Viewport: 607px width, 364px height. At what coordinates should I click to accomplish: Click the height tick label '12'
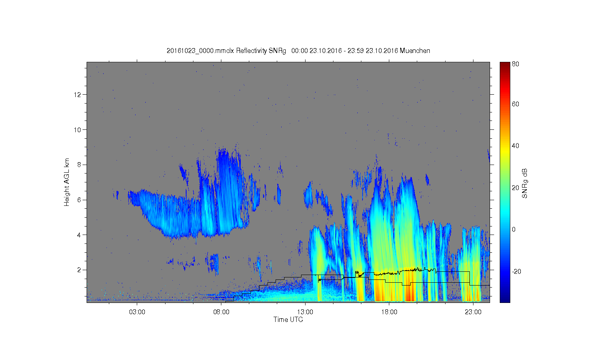pos(79,95)
